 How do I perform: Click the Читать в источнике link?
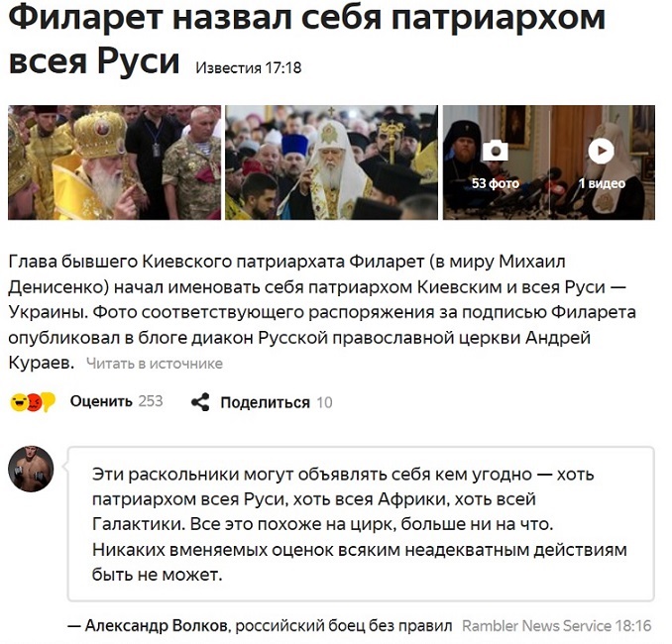click(x=155, y=364)
